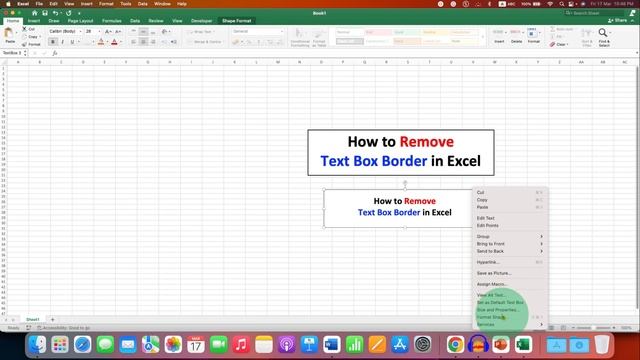Toggle middle vertical alignment
This screenshot has width=640, height=360.
(143, 31)
